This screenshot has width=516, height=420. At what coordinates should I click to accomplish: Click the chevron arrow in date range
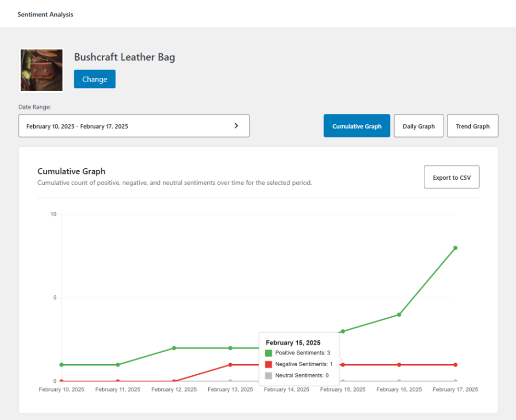(236, 126)
